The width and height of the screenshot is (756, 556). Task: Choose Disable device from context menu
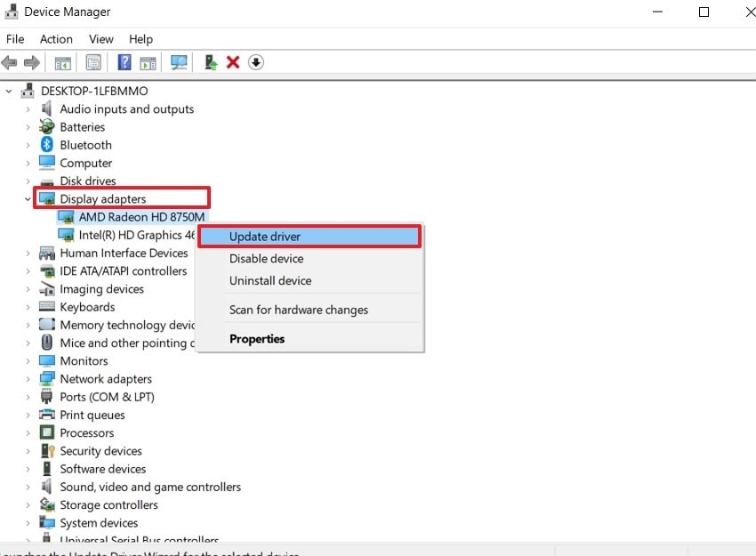[310, 259]
